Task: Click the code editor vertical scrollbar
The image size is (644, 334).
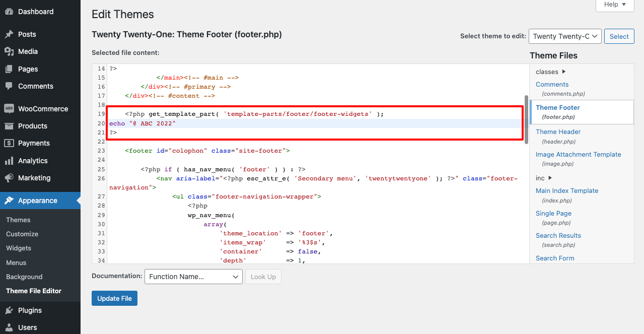Action: pos(526,119)
